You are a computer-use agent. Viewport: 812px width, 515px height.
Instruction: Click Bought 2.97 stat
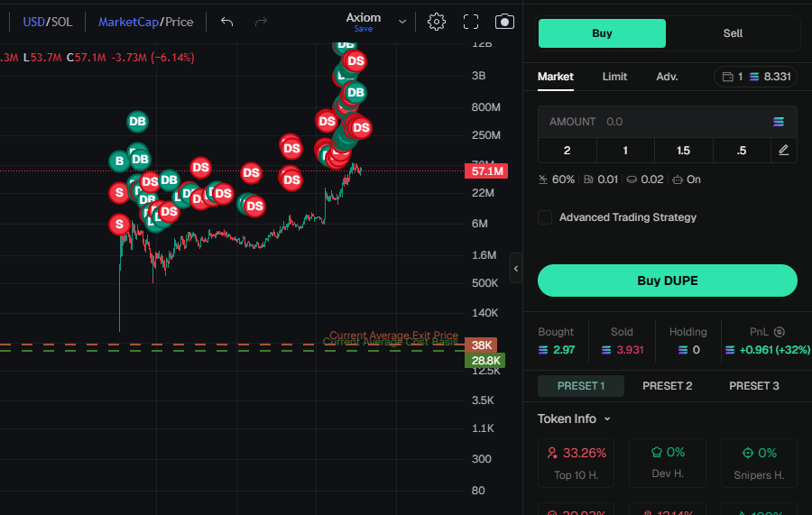coord(557,341)
